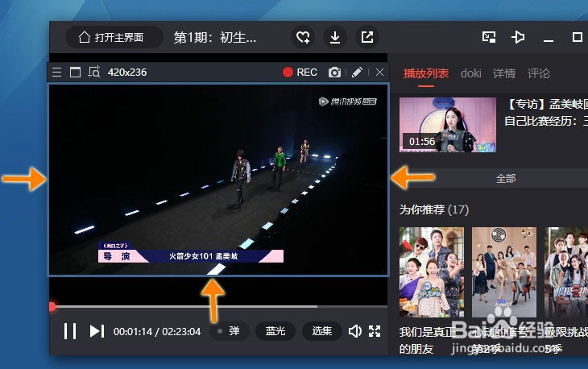Switch to the 播放列表 tab
The height and width of the screenshot is (369, 588).
point(426,73)
